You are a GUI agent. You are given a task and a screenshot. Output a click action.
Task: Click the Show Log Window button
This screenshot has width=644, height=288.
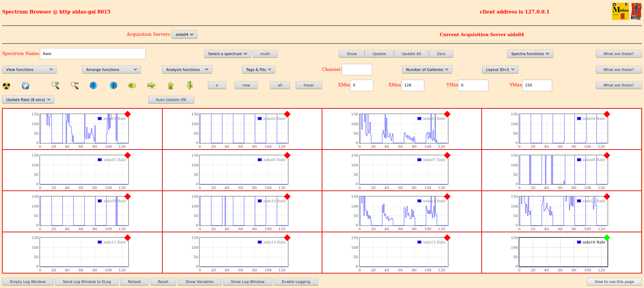tap(248, 282)
